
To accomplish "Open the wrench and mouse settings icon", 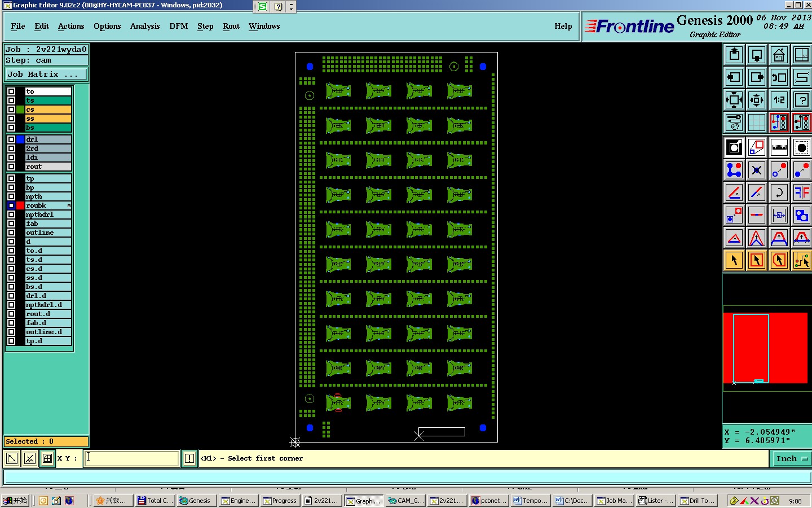I will 734,122.
